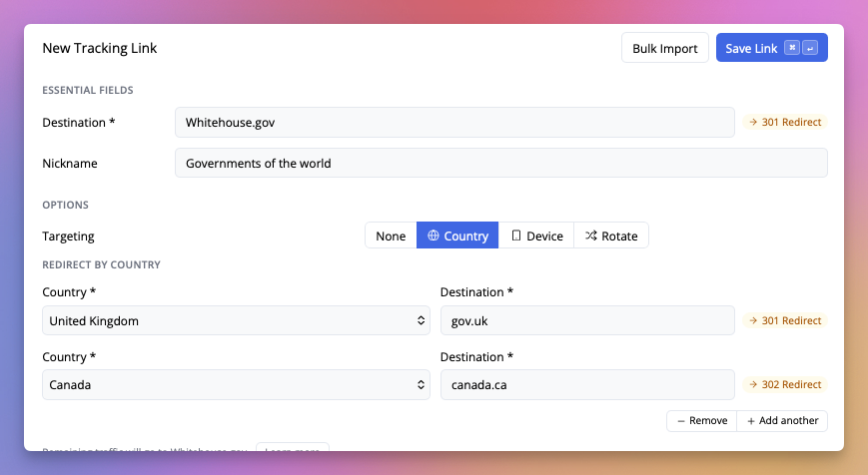Click the device icon in Targeting options

click(516, 236)
